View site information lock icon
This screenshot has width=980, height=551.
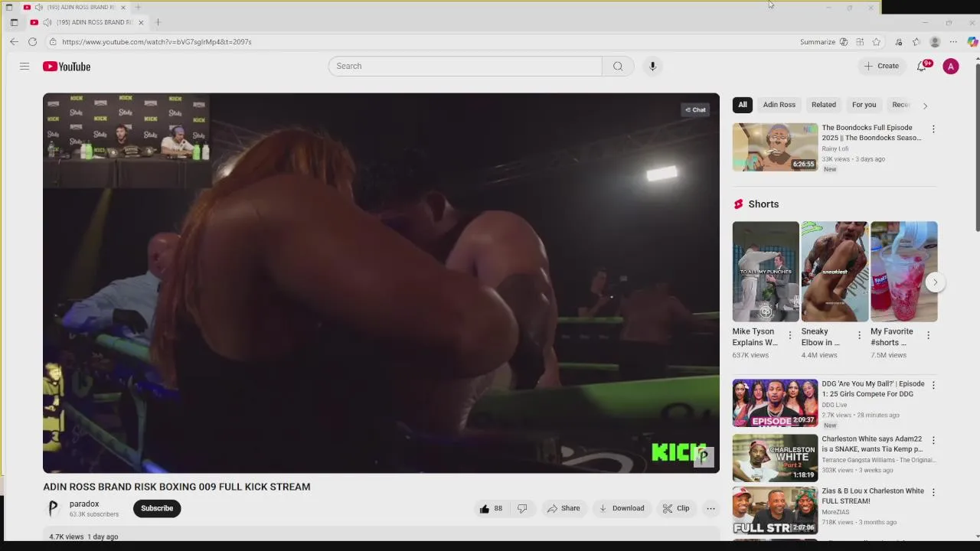click(x=53, y=42)
